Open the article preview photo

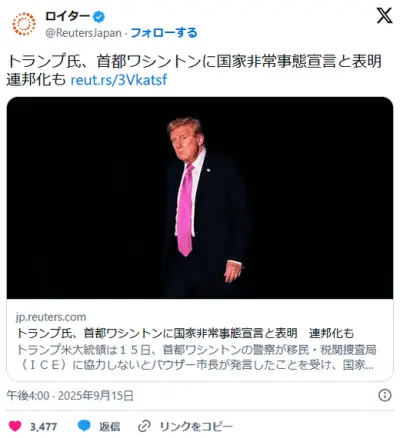point(200,198)
